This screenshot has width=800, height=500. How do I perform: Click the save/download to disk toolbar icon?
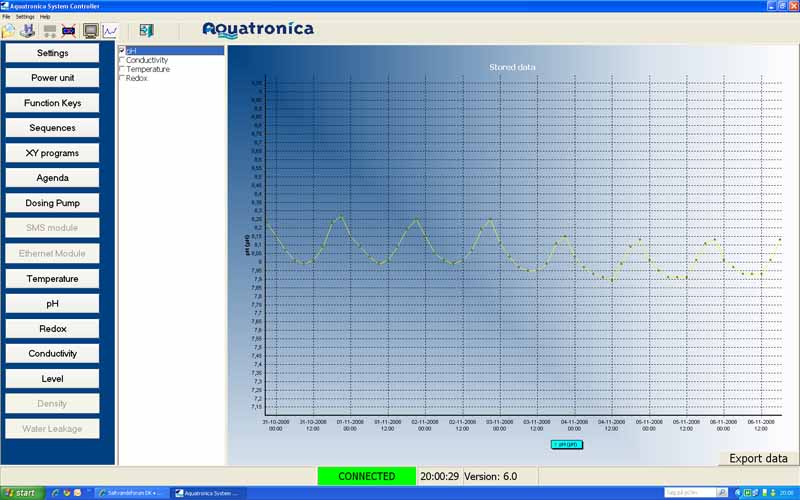pyautogui.click(x=28, y=31)
